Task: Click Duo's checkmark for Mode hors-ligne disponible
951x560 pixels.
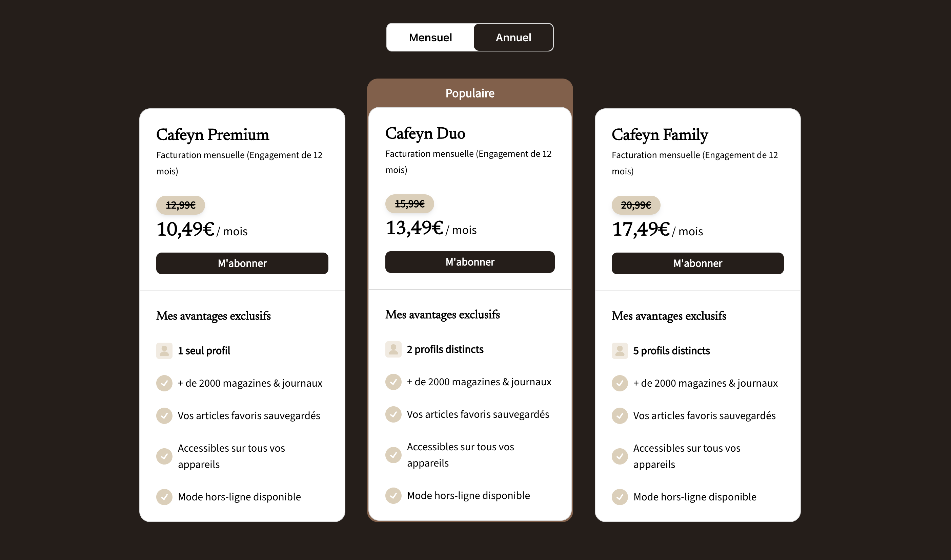Action: pyautogui.click(x=393, y=495)
